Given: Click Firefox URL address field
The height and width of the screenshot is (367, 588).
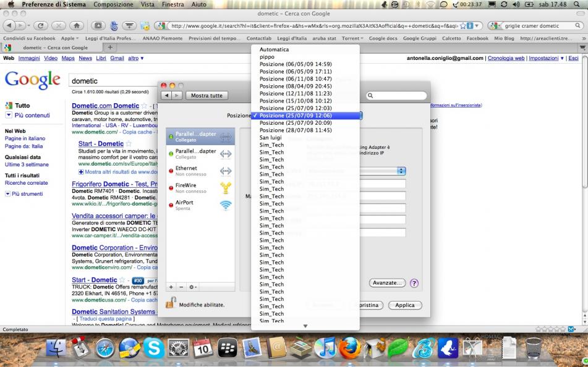Looking at the screenshot, I should tap(313, 26).
